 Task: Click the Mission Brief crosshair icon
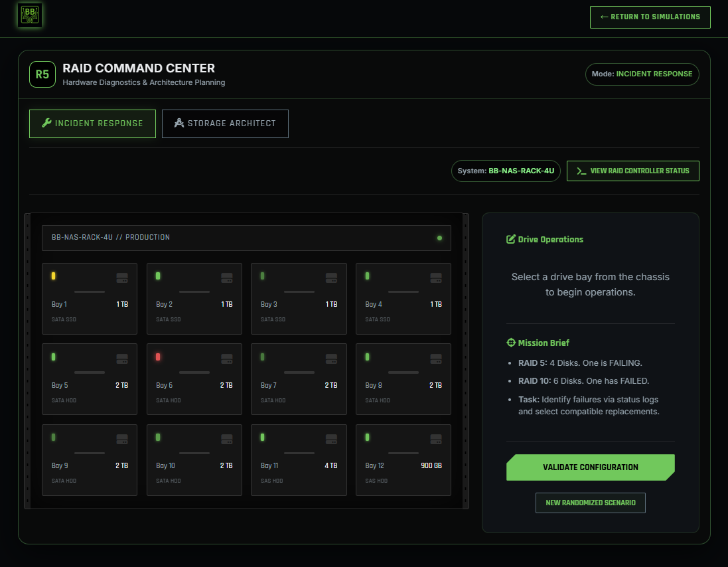(511, 343)
